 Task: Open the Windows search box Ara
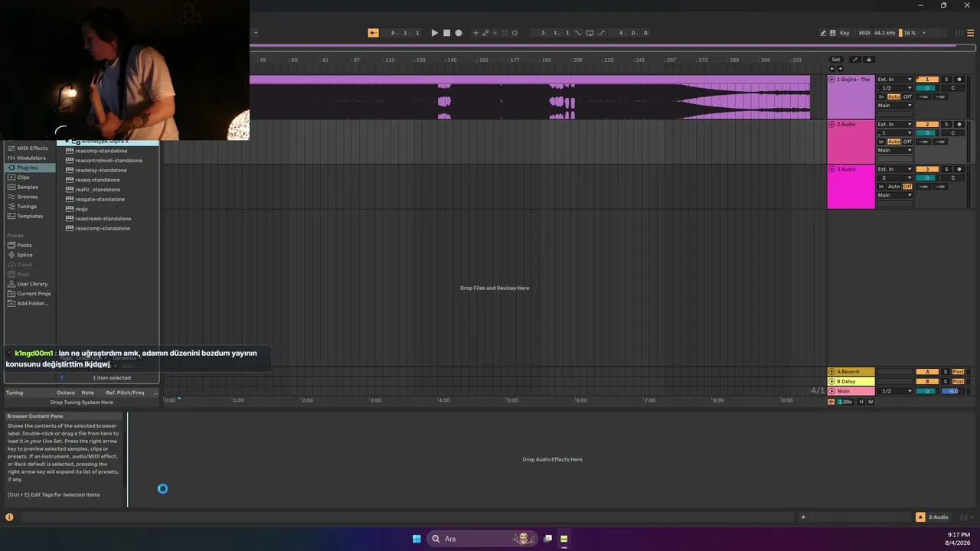click(482, 539)
